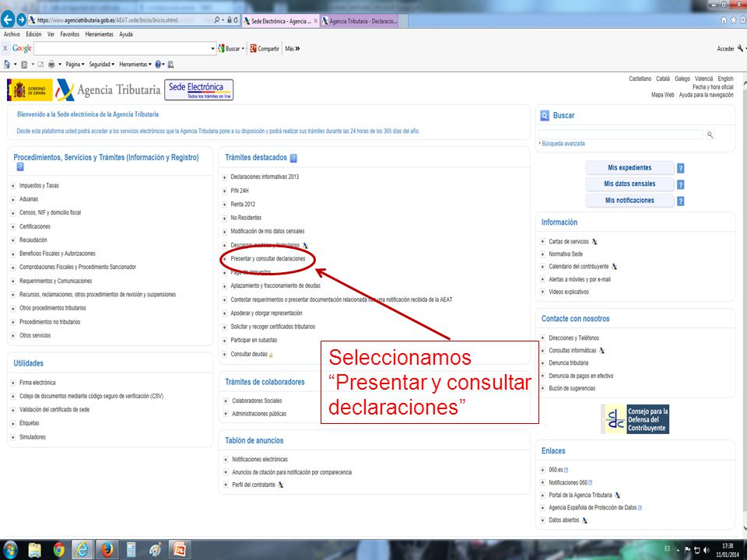Screen dimensions: 747x560
Task: Open the Edición menu
Action: (33, 34)
